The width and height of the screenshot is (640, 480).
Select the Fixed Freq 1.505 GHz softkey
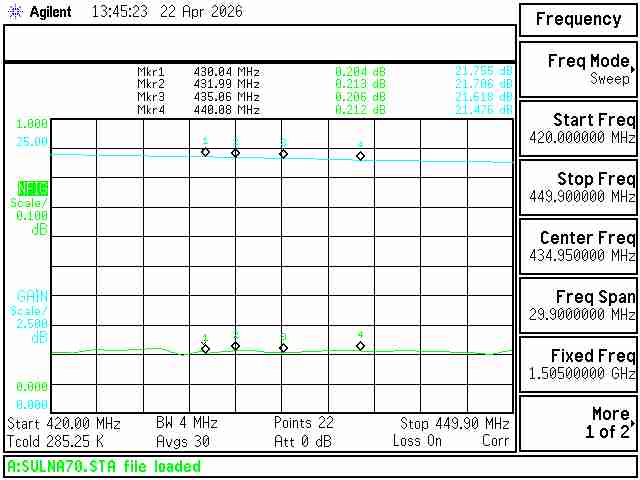(x=578, y=364)
